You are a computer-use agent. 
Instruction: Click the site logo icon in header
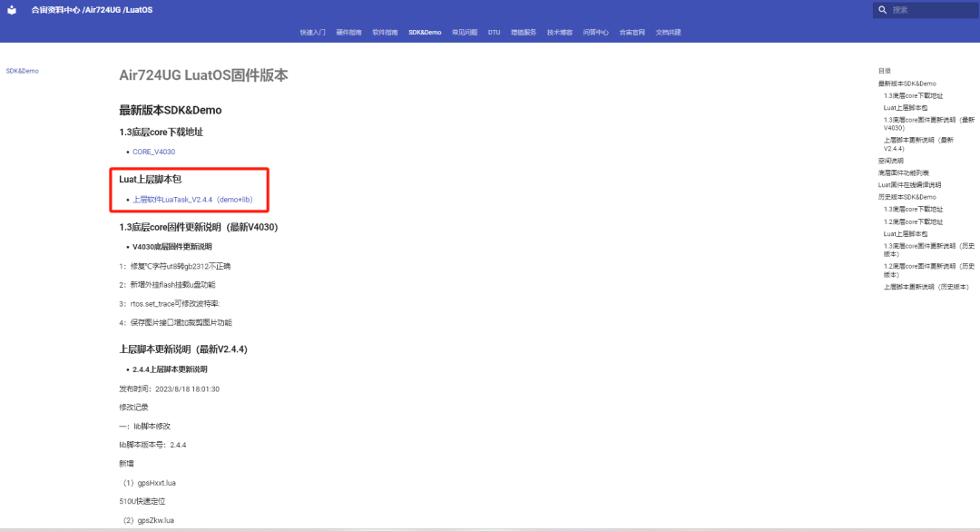[x=12, y=10]
